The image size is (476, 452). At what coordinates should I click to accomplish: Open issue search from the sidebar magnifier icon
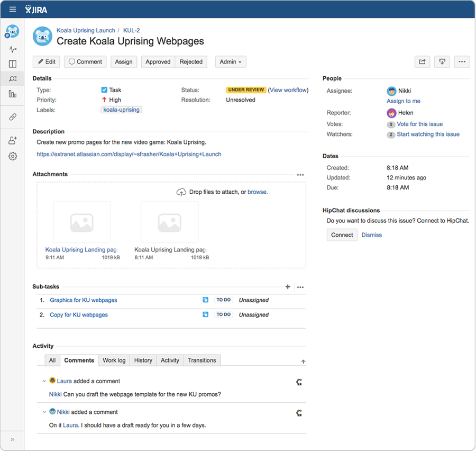[x=12, y=78]
